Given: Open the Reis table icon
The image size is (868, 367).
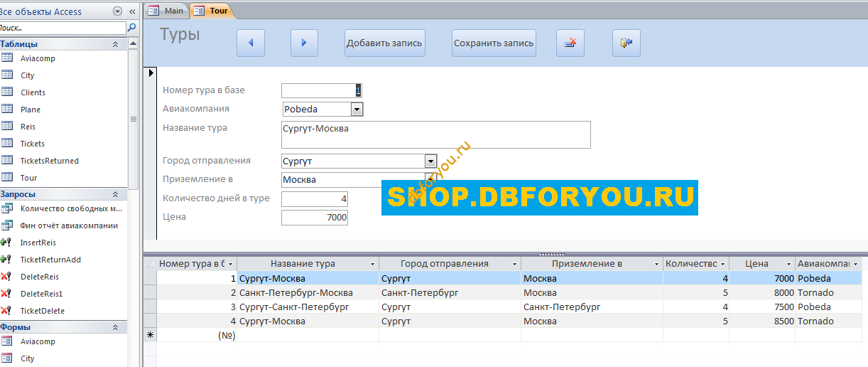Looking at the screenshot, I should (7, 126).
